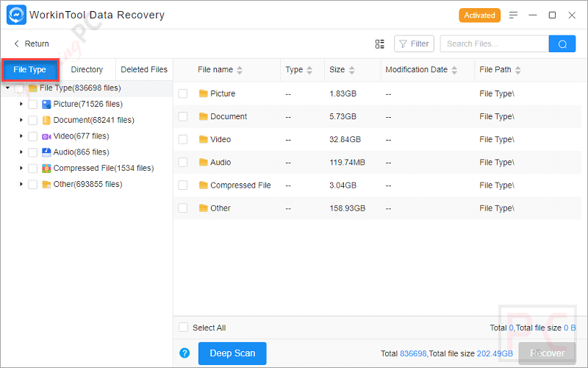Expand the Picture tree node arrow
Screen dimensions: 588x368
(x=21, y=104)
